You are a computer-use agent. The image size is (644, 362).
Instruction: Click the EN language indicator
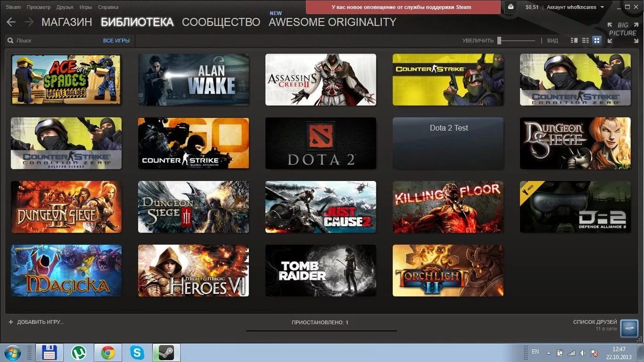point(535,352)
